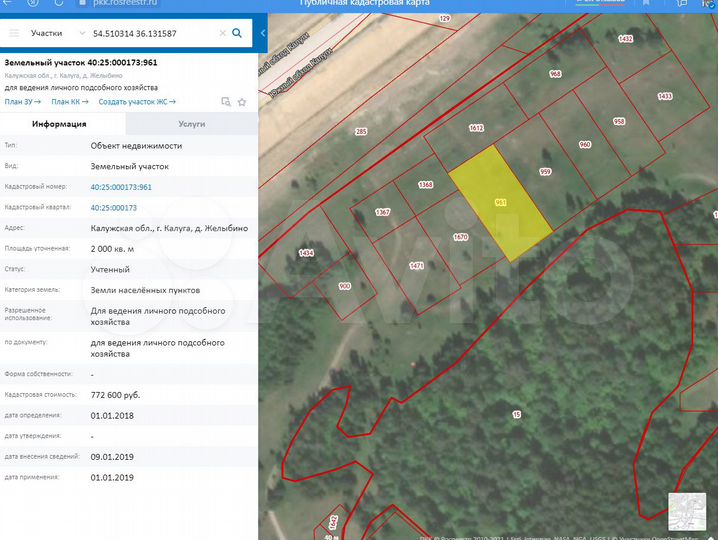718x540 pixels.
Task: Click the Создать участок ЖС link
Action: 143,101
